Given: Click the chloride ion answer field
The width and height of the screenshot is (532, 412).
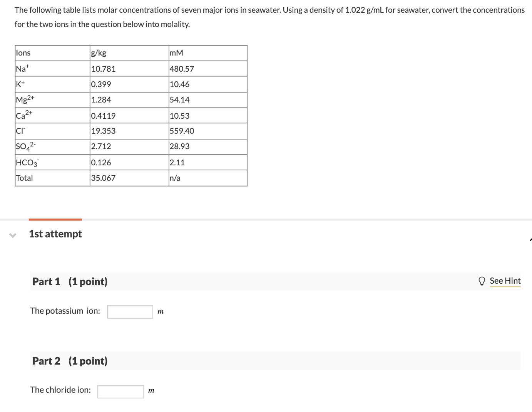Looking at the screenshot, I should pyautogui.click(x=120, y=391).
